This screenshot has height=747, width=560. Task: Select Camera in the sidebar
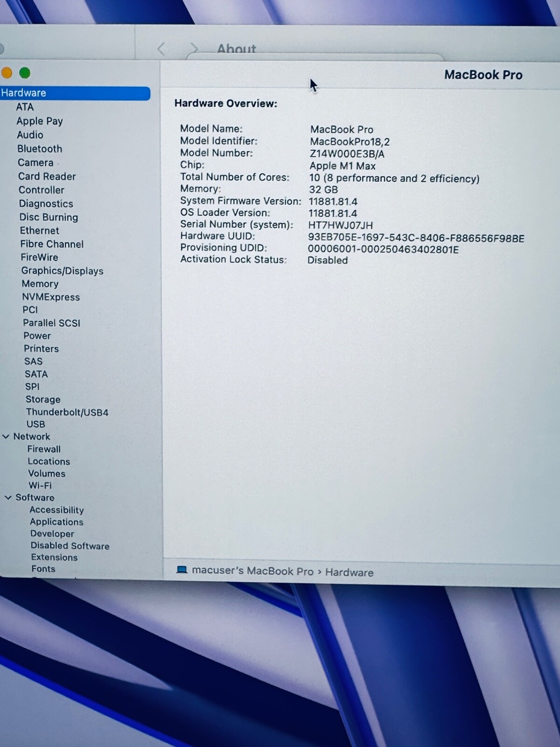(35, 162)
